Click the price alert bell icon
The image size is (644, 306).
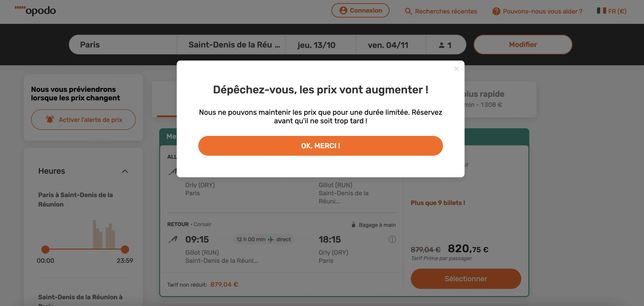(50, 119)
